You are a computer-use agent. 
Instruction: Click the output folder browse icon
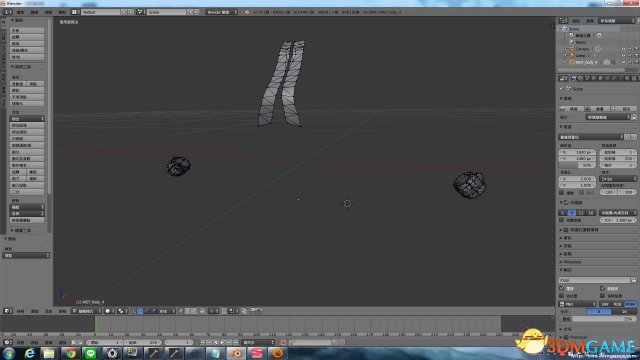tap(633, 280)
